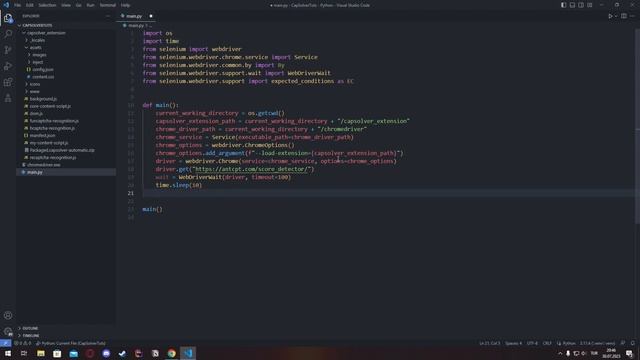
Task: Open File Explorer from taskbar
Action: click(x=41, y=353)
